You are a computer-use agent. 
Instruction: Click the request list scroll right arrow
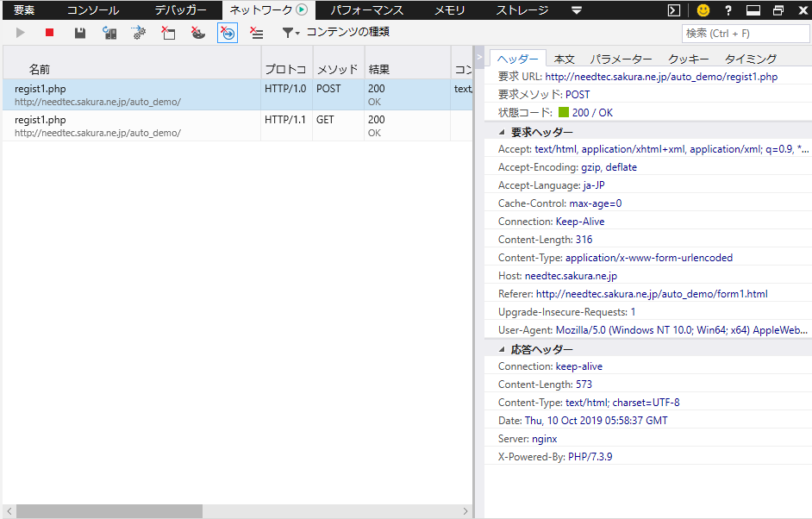tap(465, 511)
